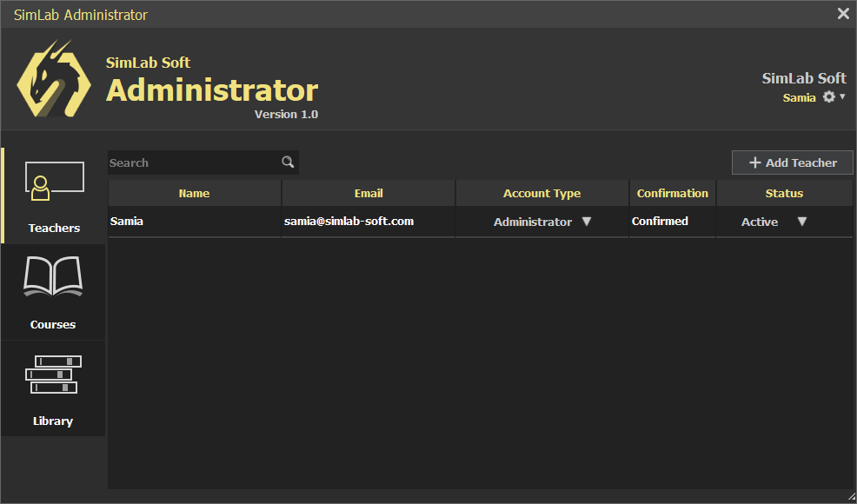Click the Samia username in header

pyautogui.click(x=799, y=98)
